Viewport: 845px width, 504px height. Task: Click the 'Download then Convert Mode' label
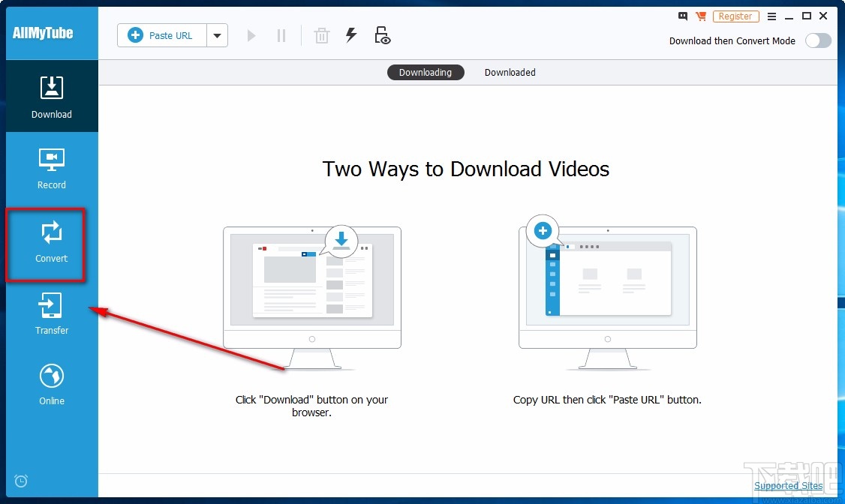(732, 41)
